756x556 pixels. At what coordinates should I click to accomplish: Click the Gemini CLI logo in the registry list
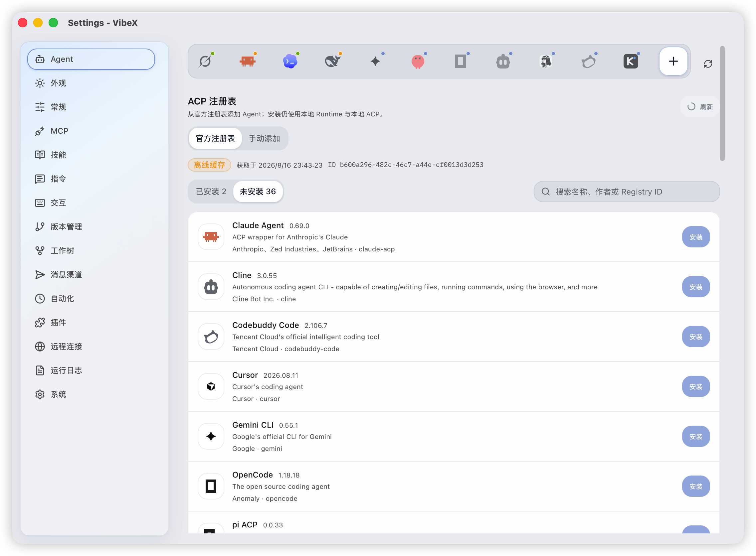(211, 436)
